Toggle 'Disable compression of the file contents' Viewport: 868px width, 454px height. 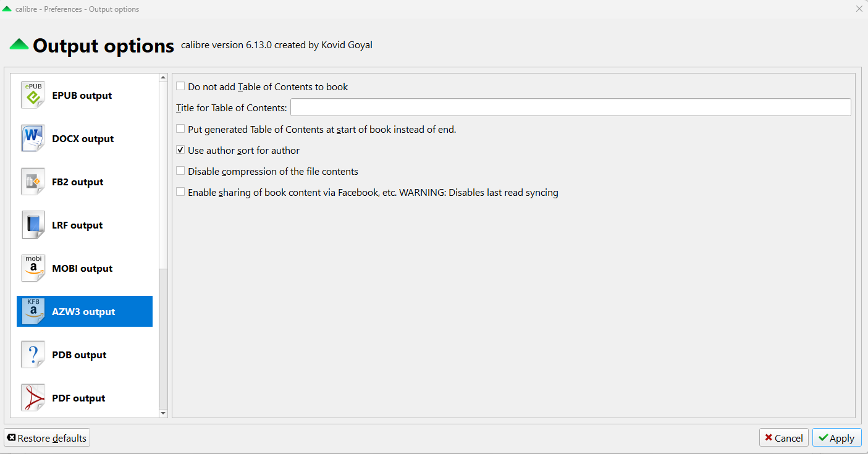click(x=180, y=171)
